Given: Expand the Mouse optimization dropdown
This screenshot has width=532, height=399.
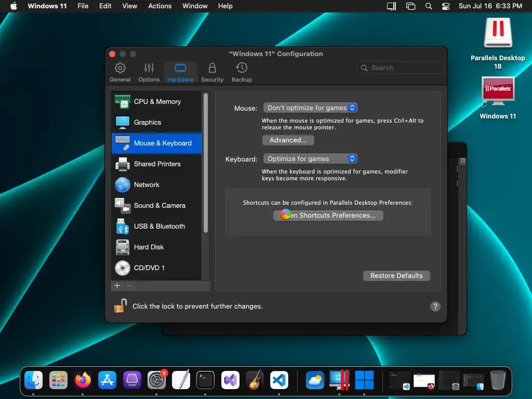Looking at the screenshot, I should [x=310, y=108].
